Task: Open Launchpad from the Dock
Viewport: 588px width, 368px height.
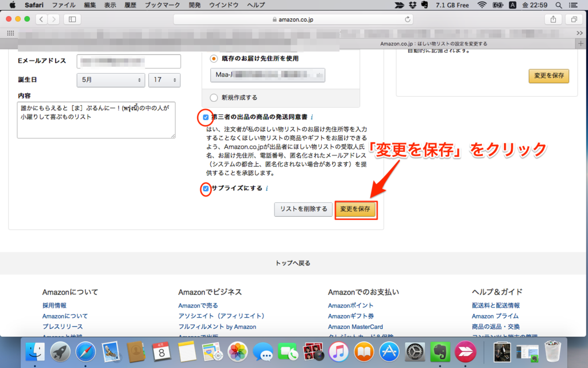Action: (x=60, y=352)
